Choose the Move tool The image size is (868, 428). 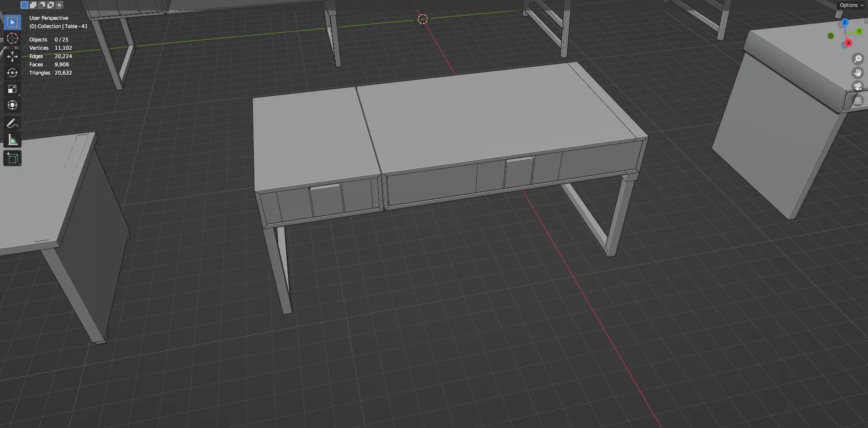point(12,56)
